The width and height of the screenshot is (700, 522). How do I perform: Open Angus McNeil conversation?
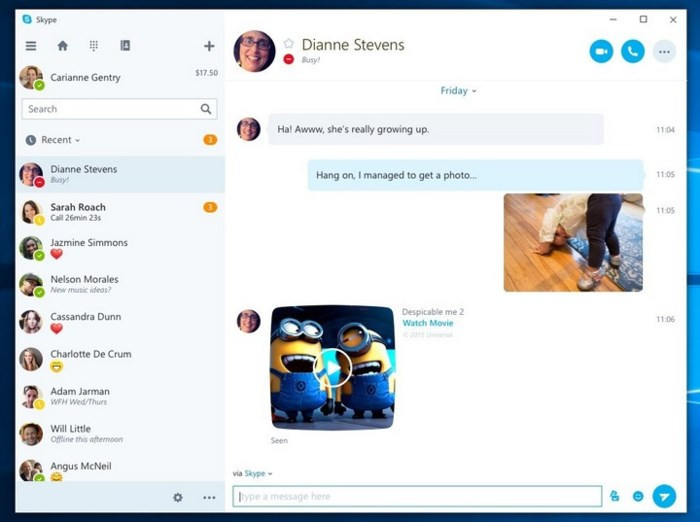[120, 470]
